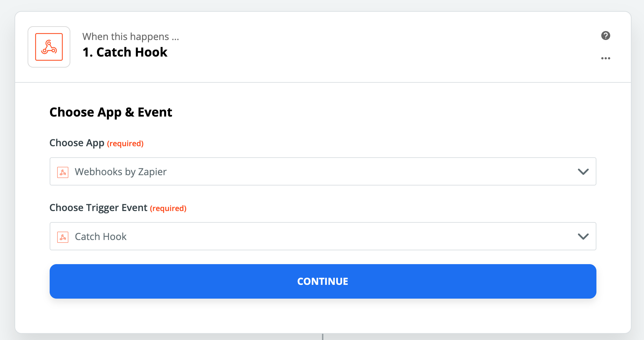Open the question mark help bubble
The width and height of the screenshot is (644, 340).
606,35
